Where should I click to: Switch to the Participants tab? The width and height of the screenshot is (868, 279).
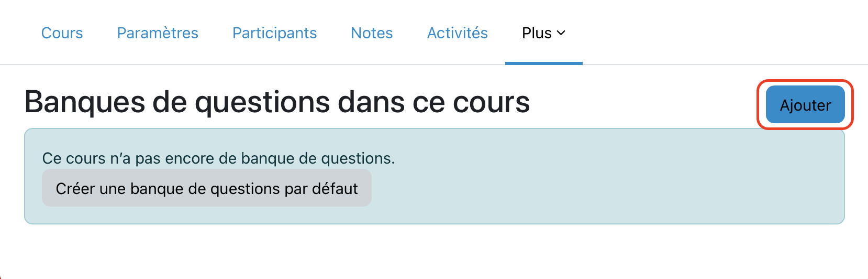tap(274, 33)
